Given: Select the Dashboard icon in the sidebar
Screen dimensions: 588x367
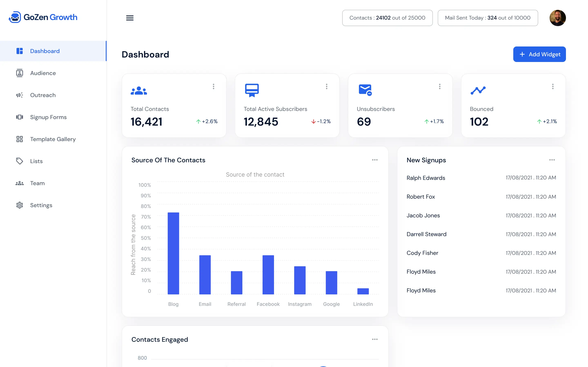Looking at the screenshot, I should coord(19,51).
